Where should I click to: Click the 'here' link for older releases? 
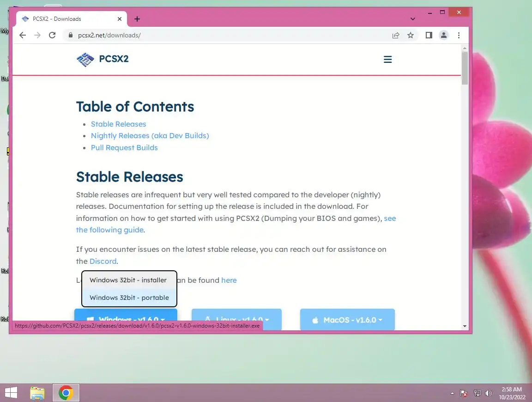click(229, 280)
